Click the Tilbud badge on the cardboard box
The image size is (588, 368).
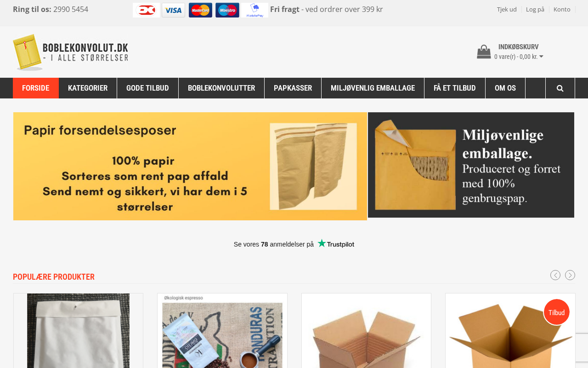pyautogui.click(x=557, y=312)
